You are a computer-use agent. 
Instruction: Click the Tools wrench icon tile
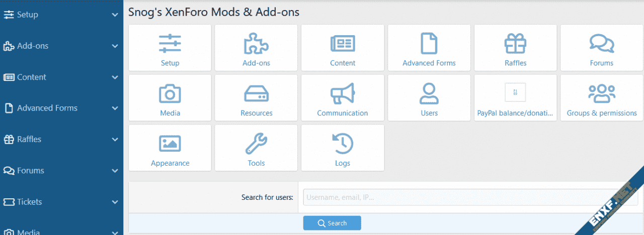[256, 149]
